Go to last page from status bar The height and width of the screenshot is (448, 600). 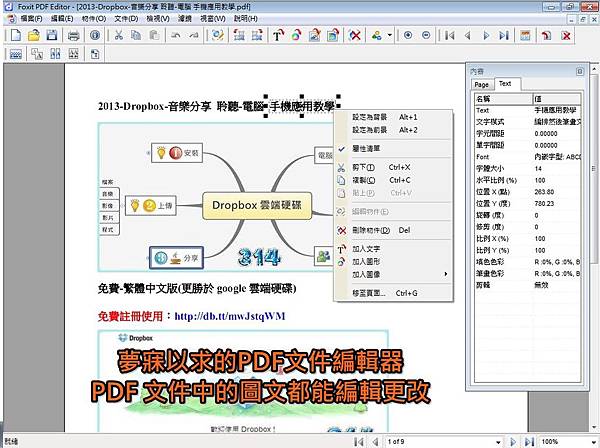(529, 442)
